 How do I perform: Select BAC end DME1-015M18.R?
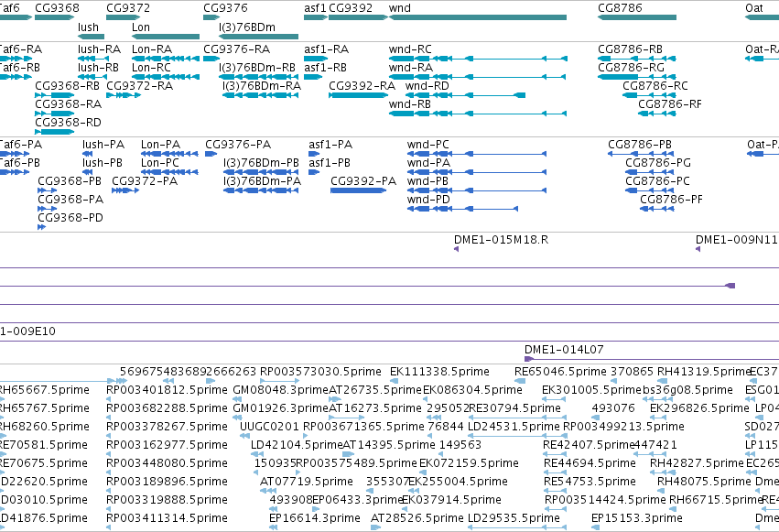[x=456, y=249]
